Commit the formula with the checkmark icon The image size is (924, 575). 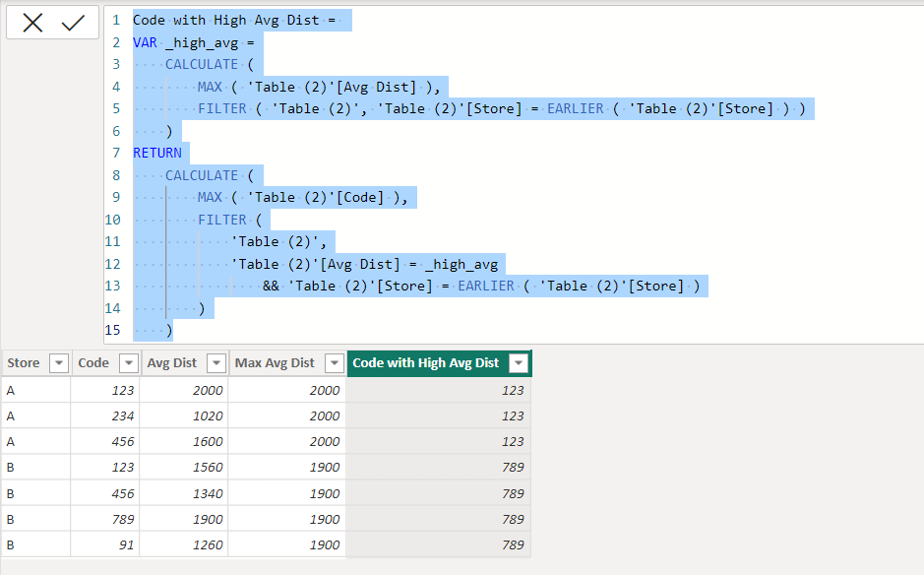point(73,23)
